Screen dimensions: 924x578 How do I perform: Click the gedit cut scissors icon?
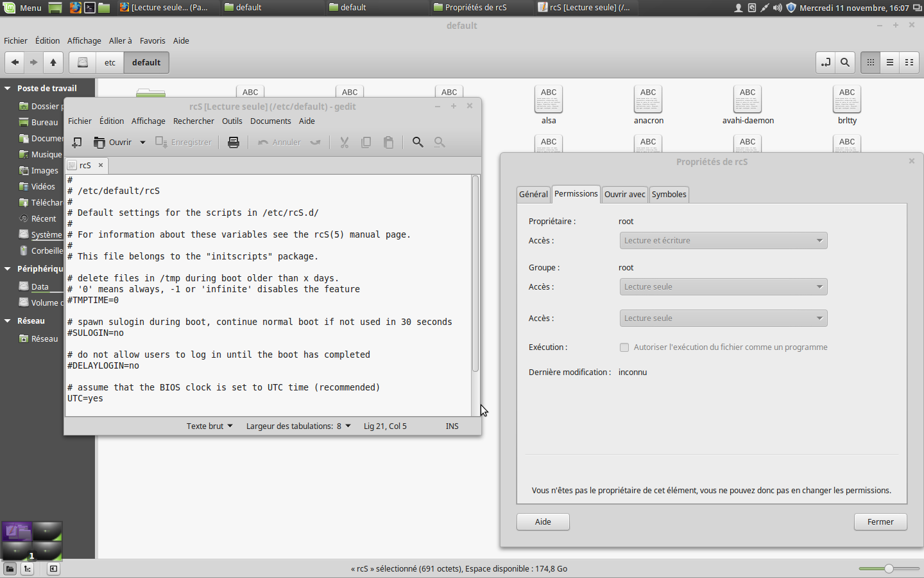345,142
